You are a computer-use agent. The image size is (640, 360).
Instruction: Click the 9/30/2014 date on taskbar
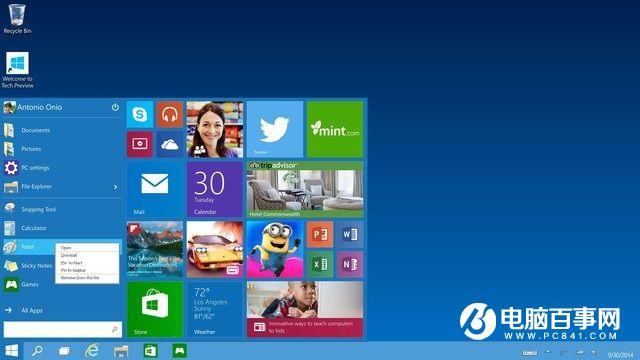621,355
